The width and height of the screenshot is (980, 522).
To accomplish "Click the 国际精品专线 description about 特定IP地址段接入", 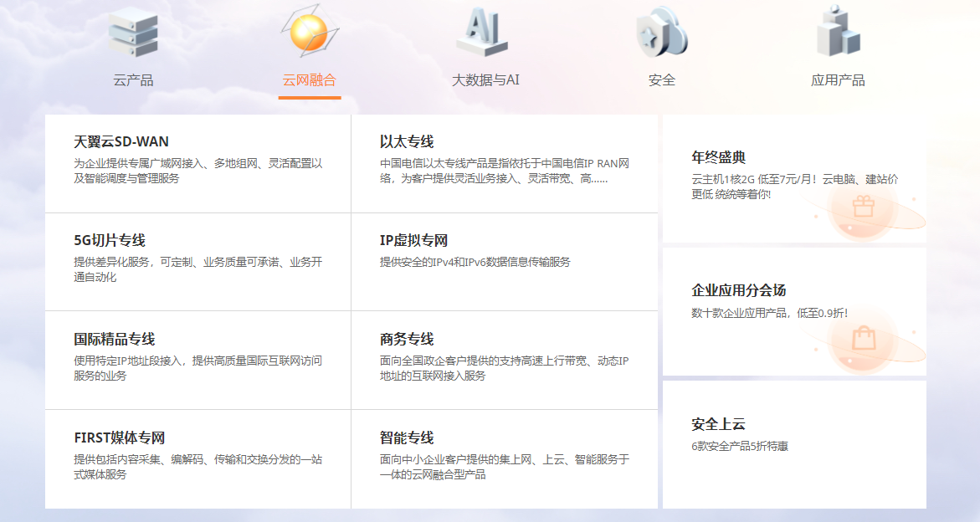I will pos(198,368).
